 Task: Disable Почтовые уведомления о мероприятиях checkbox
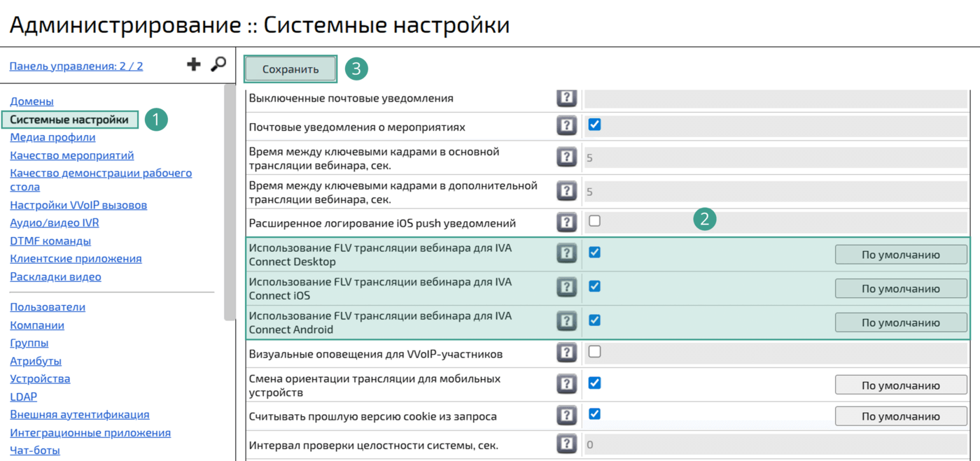pos(594,125)
